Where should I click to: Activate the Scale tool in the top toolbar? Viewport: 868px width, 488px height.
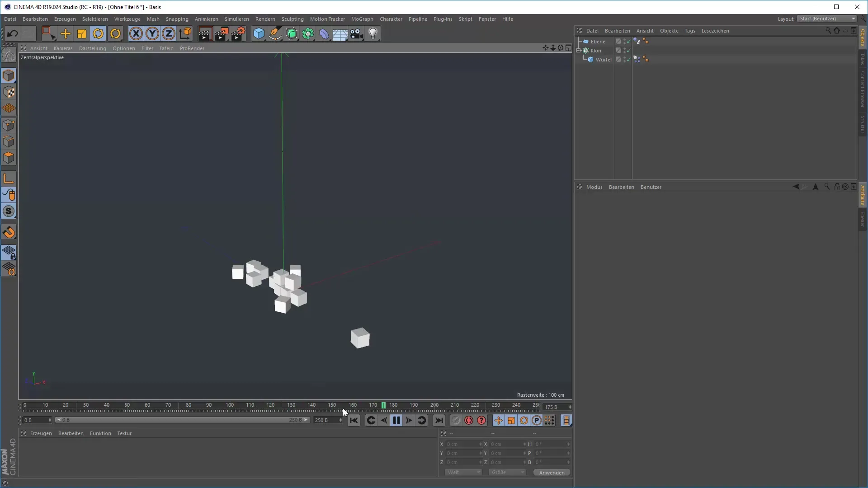click(82, 33)
